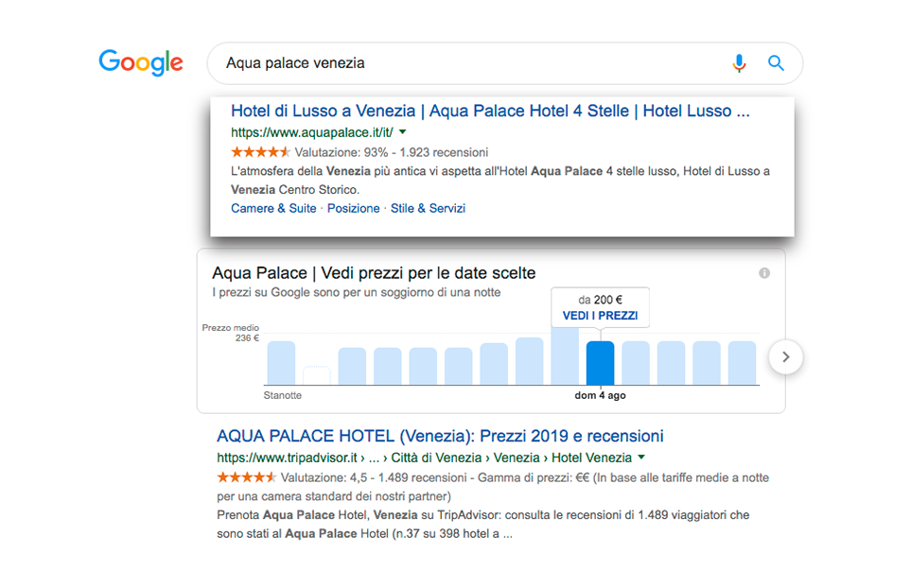
Task: Click the 'Stanotte' axis label
Action: tap(282, 395)
